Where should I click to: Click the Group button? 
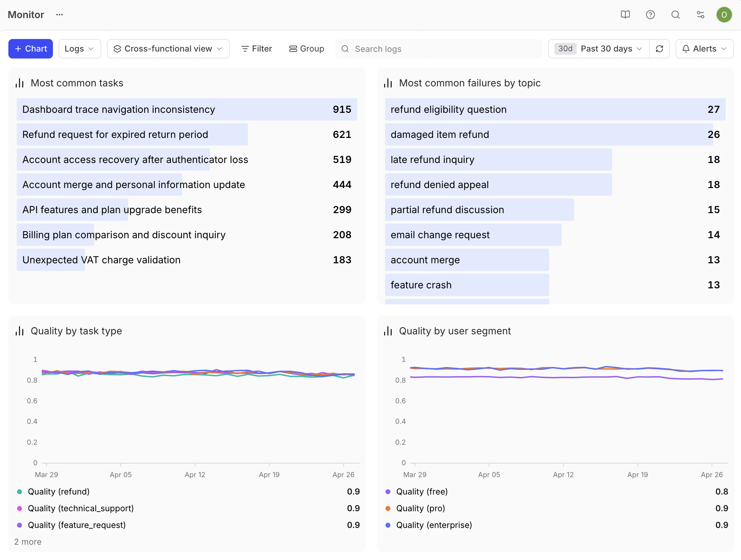coord(306,49)
